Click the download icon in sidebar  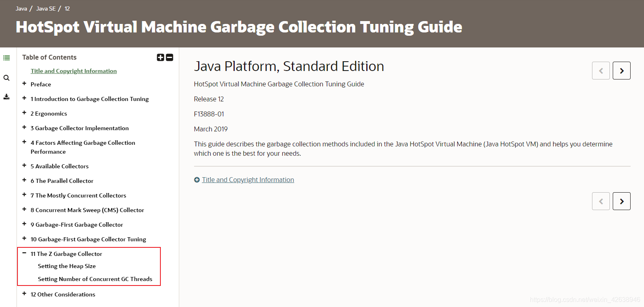click(6, 97)
